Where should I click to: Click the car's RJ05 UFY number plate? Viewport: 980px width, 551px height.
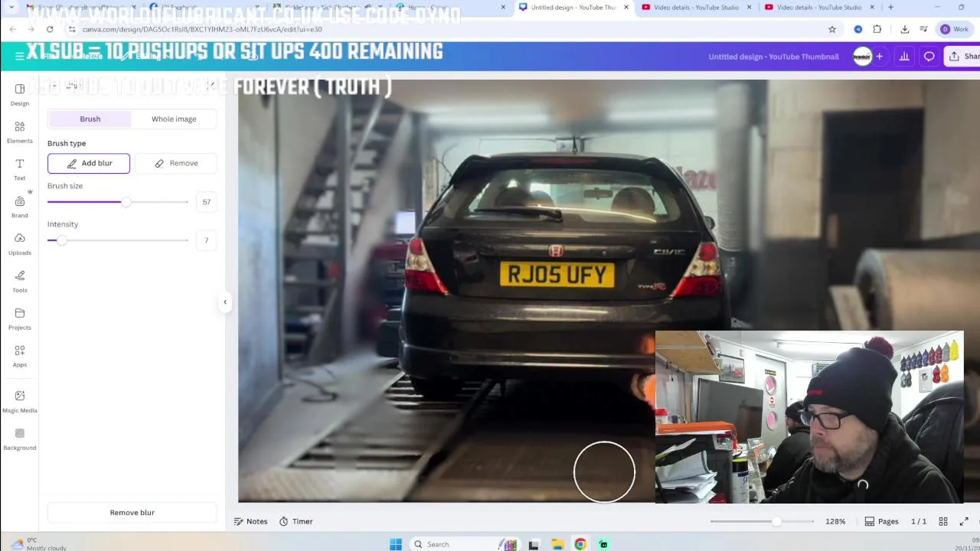click(557, 274)
